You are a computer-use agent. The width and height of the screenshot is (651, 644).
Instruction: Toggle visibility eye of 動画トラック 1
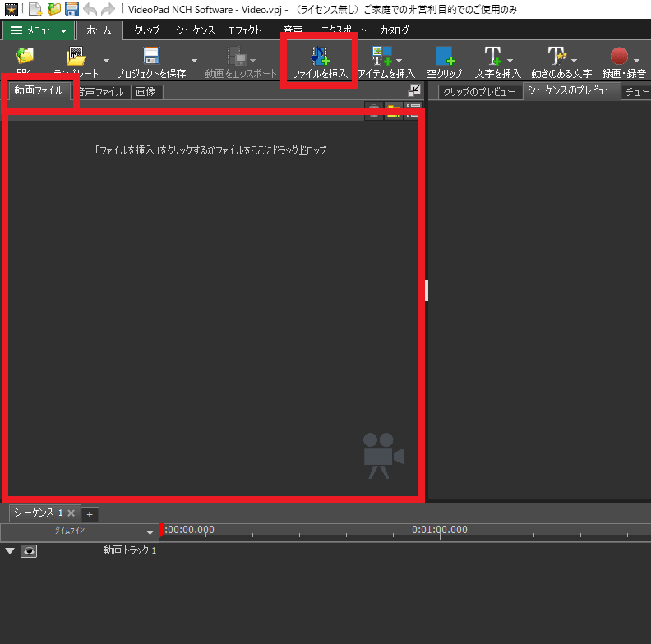[29, 551]
